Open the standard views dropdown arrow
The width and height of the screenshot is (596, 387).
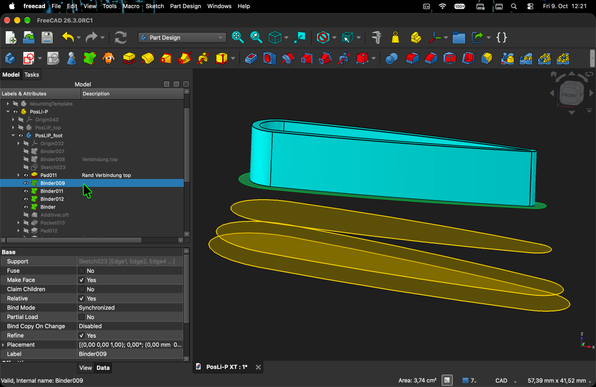(286, 38)
